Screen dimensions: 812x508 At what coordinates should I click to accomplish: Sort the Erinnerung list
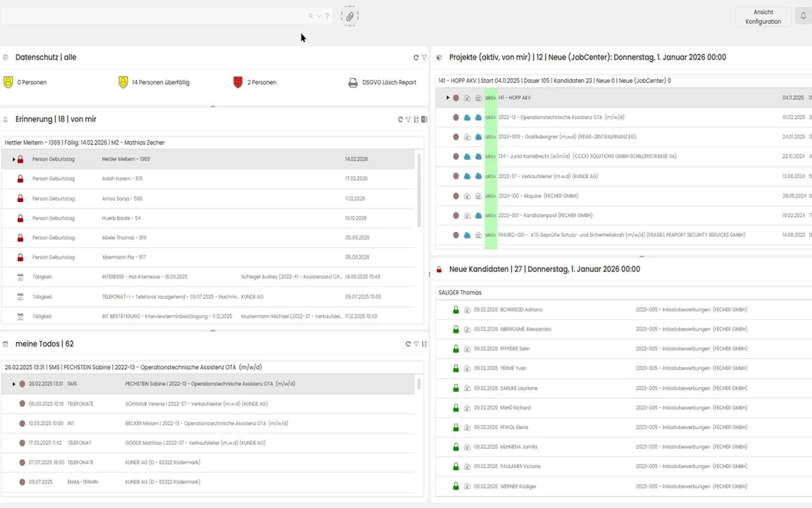click(416, 119)
